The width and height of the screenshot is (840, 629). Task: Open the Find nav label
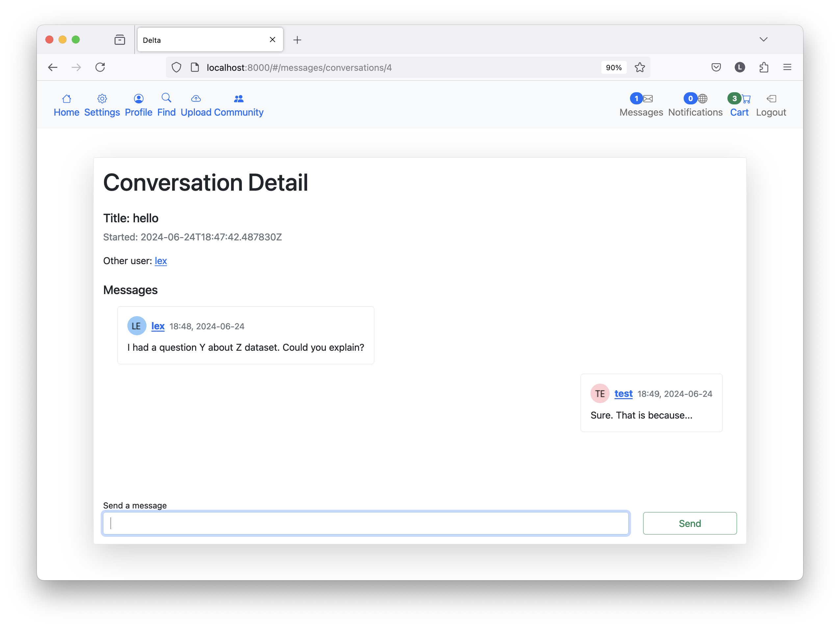pos(166,112)
